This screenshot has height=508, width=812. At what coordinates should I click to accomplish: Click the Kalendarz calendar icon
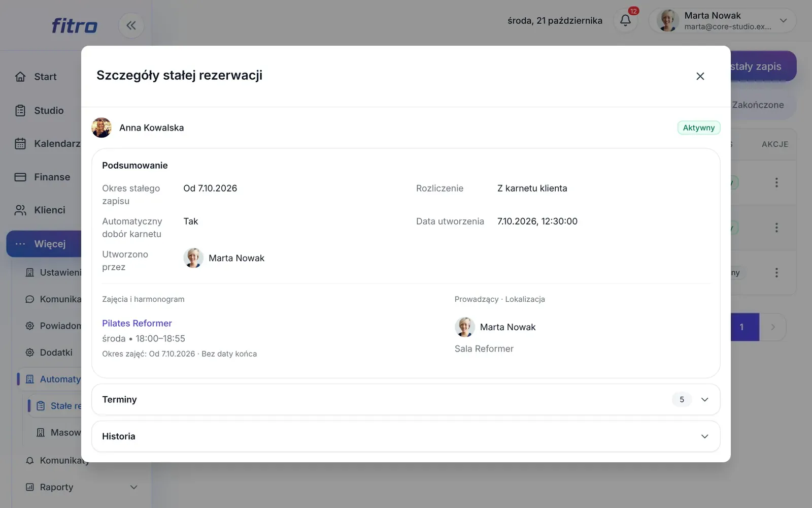(20, 144)
